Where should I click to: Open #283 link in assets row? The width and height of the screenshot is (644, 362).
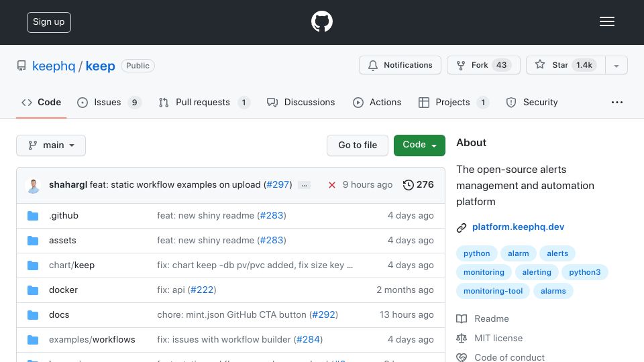[272, 241]
